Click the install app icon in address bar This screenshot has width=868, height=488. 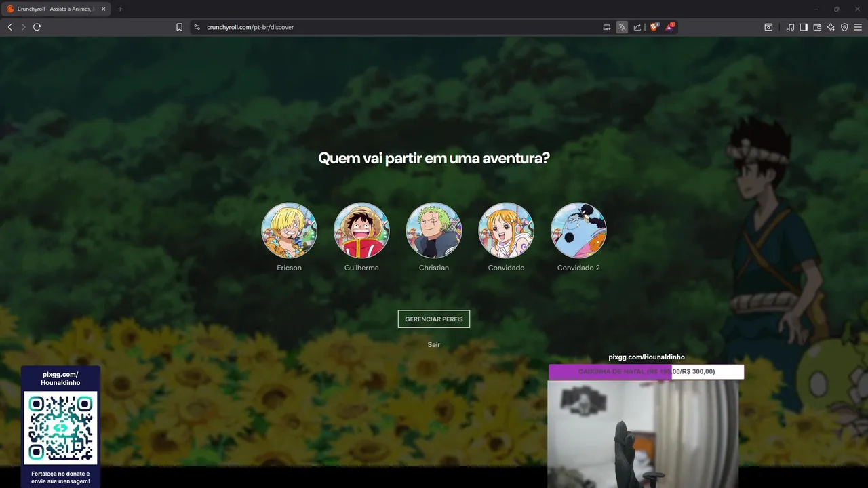pos(607,27)
